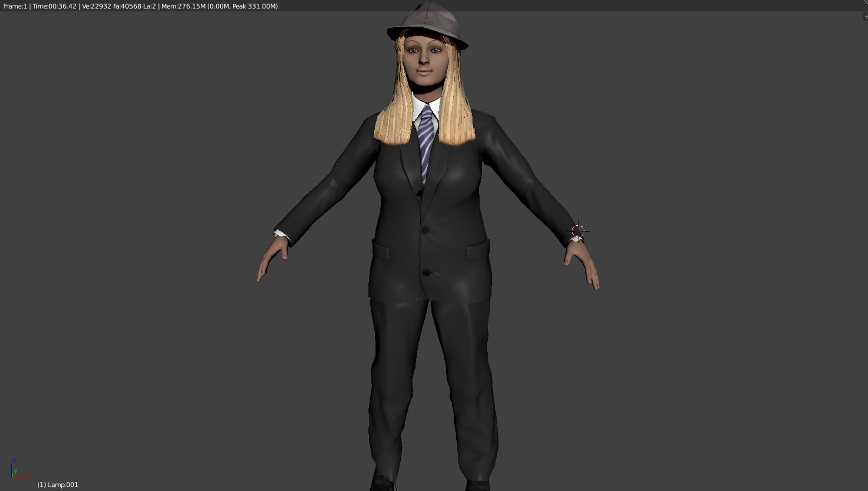Select the upper jacket button
Screen dimensions: 868x491
425,230
